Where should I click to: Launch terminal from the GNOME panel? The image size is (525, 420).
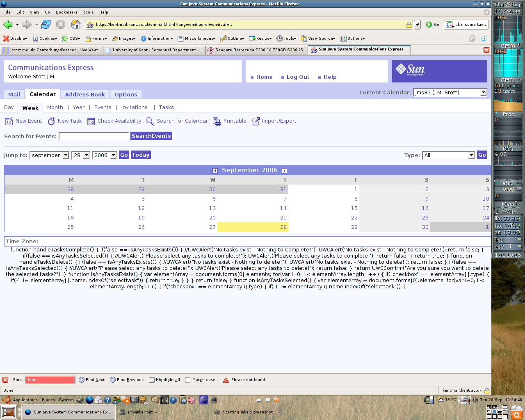point(135,400)
